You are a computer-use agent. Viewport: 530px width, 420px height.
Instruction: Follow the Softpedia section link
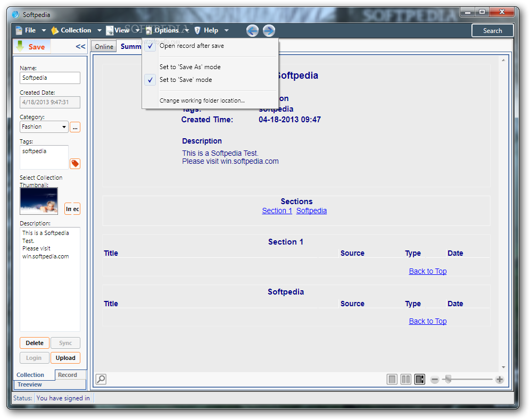click(x=311, y=211)
